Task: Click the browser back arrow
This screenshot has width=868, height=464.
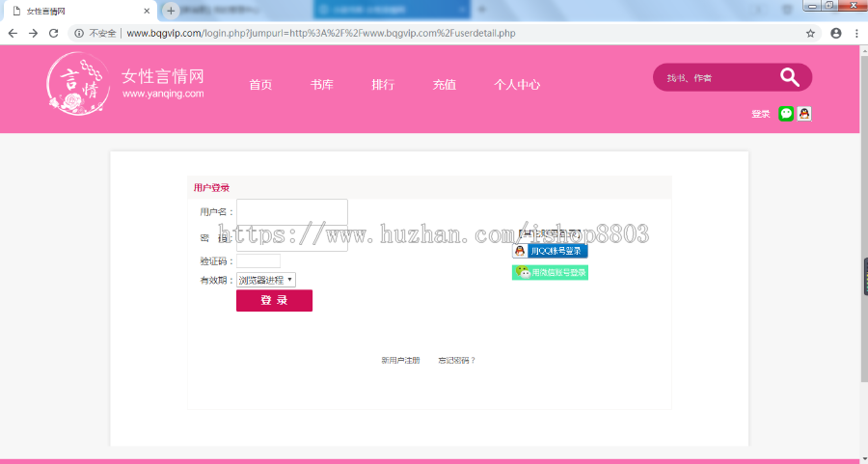Action: click(13, 33)
